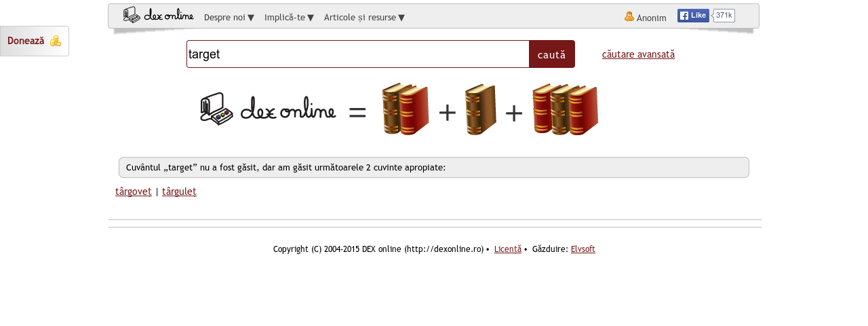Focus the search field containing target
The image size is (868, 326).
pyautogui.click(x=358, y=54)
